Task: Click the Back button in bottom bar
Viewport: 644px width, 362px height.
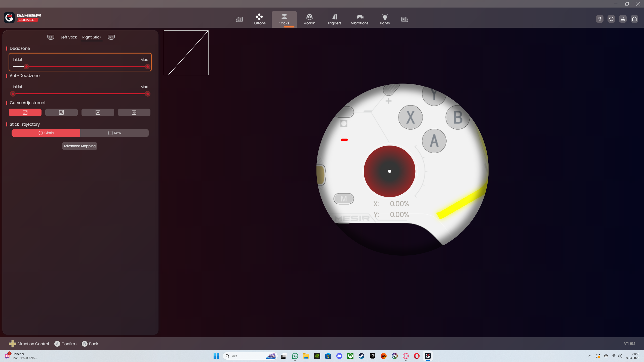Action: point(90,344)
